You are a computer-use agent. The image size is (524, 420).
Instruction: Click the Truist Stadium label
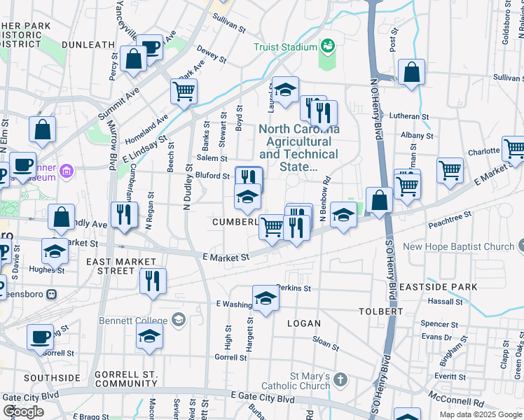coord(285,47)
